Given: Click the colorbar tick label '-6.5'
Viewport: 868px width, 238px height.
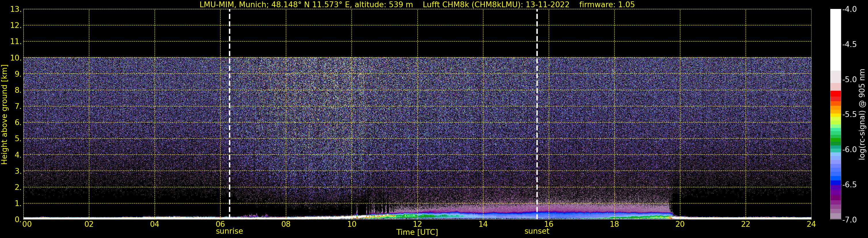Looking at the screenshot, I should pos(849,185).
